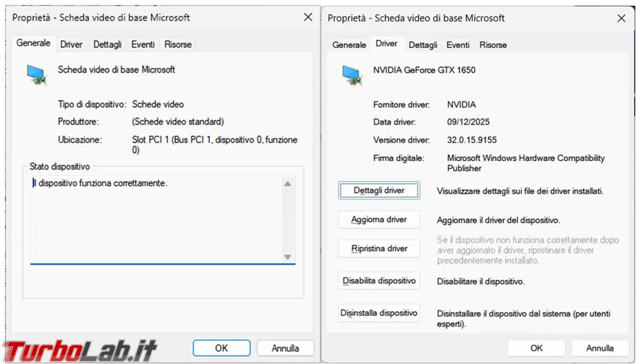
Task: Click 'Scheda video di base Microsoft' device name
Action: (x=117, y=69)
